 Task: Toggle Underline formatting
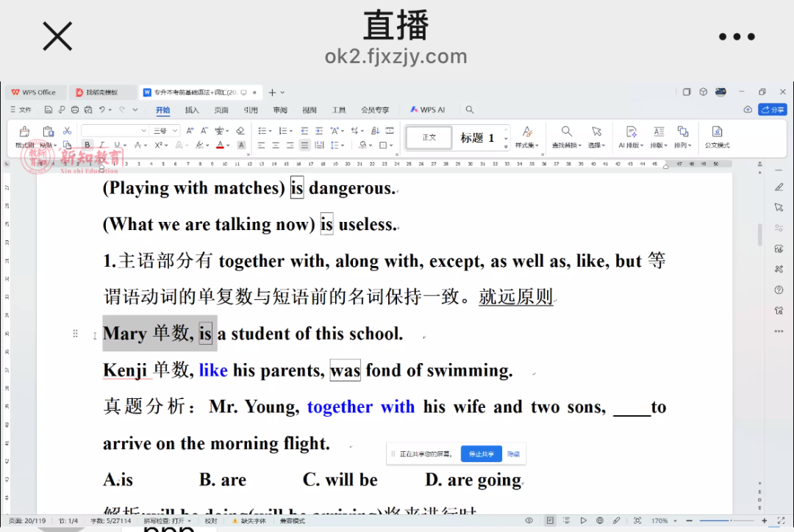click(x=116, y=145)
